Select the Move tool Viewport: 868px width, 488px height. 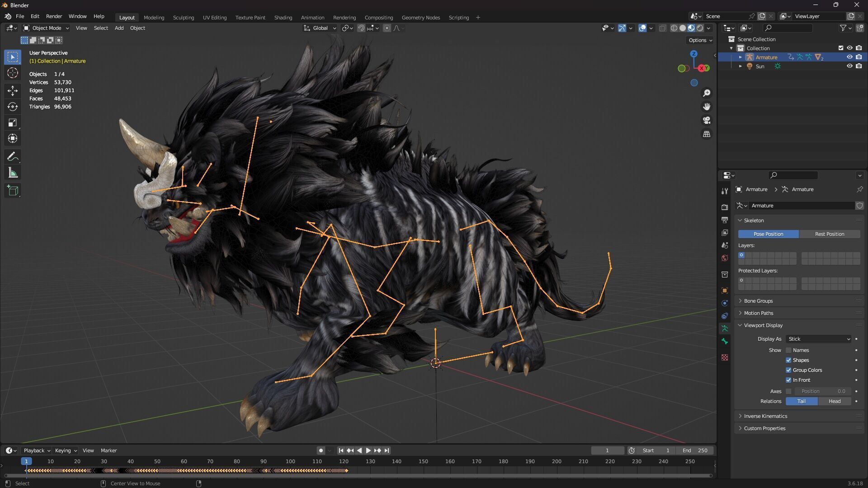13,91
